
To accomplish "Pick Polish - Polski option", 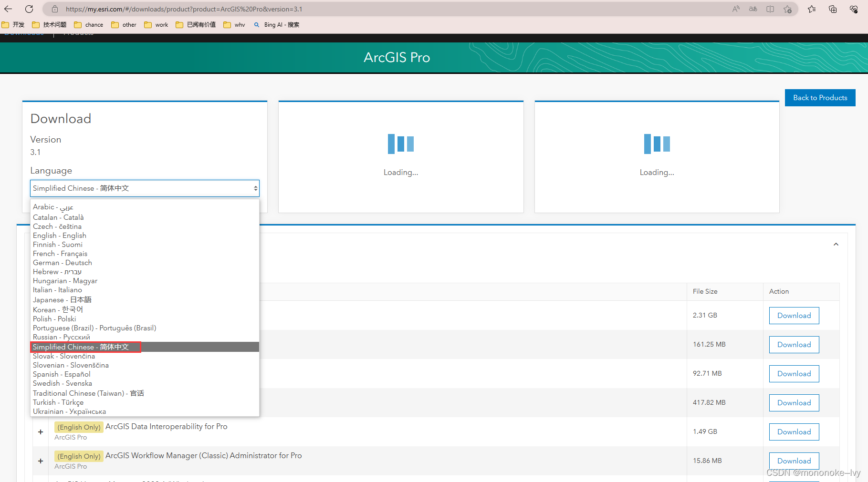I will point(145,319).
